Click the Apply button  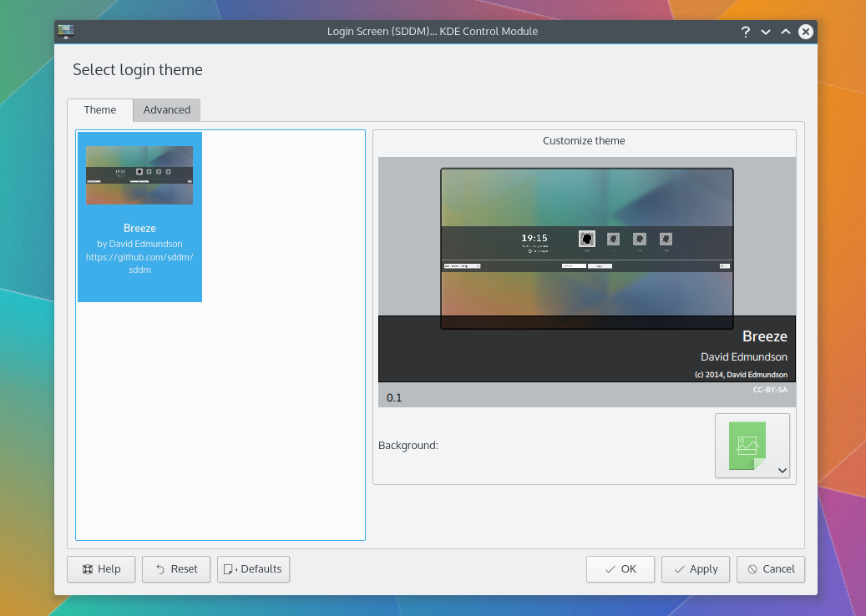click(696, 569)
